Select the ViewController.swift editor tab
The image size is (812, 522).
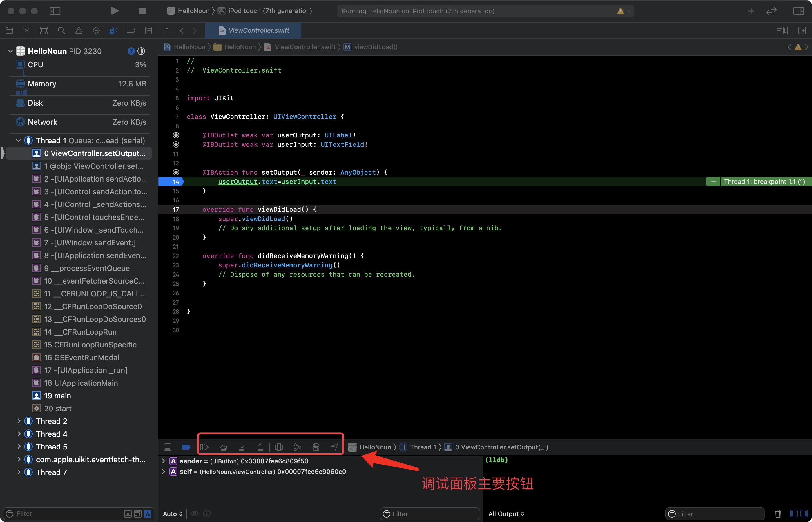pos(253,30)
